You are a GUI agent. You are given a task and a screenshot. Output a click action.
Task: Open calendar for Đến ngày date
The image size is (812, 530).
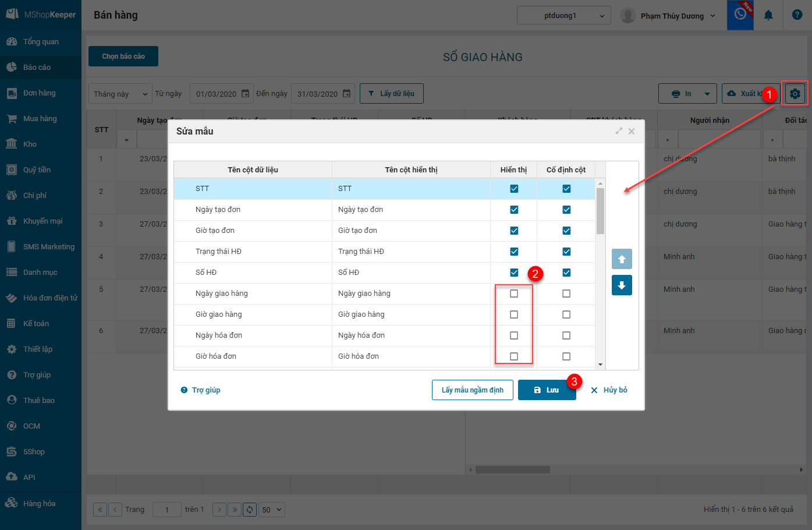(346, 93)
